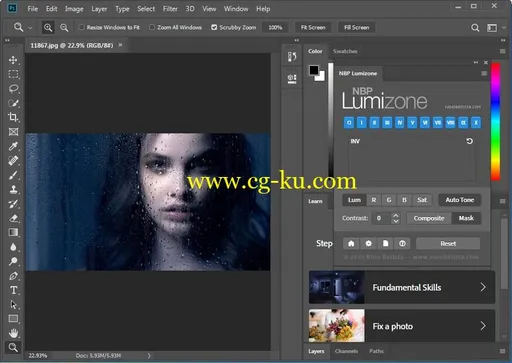The image size is (512, 363).
Task: Click Lumizone Auto Tone button
Action: (460, 200)
